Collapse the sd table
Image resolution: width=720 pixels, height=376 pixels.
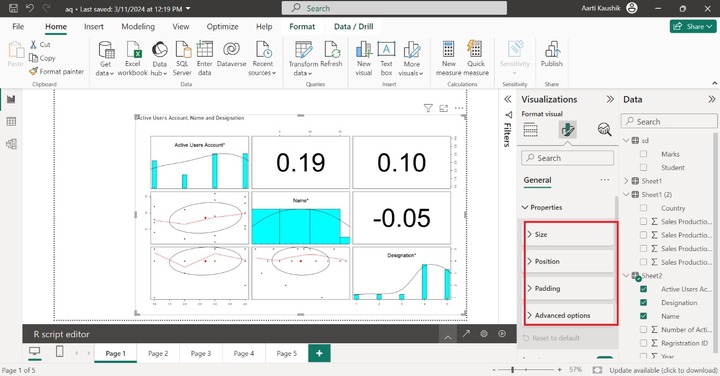click(x=626, y=140)
